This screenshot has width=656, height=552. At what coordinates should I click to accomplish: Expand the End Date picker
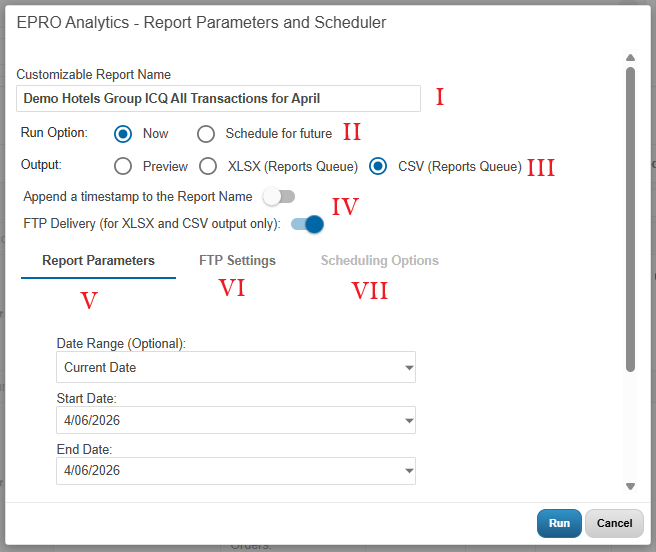coord(409,471)
